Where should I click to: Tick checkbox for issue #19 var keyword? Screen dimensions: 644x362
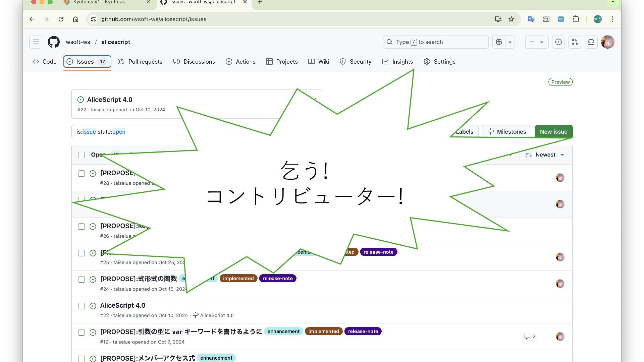pos(81,333)
